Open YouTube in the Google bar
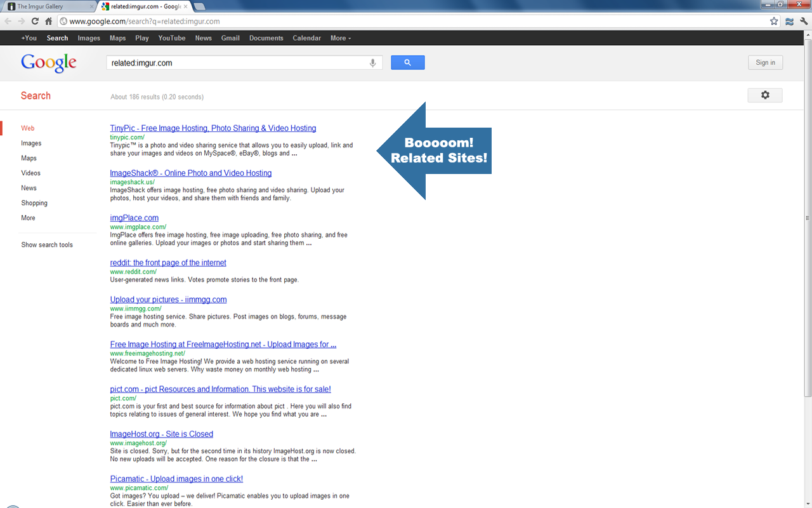The width and height of the screenshot is (812, 508). [172, 38]
